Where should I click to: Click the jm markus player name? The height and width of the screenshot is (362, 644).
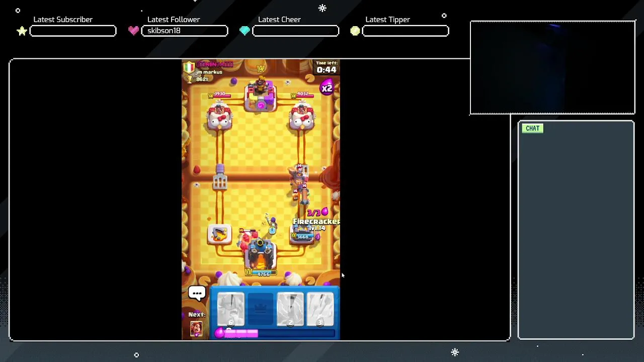tap(209, 72)
